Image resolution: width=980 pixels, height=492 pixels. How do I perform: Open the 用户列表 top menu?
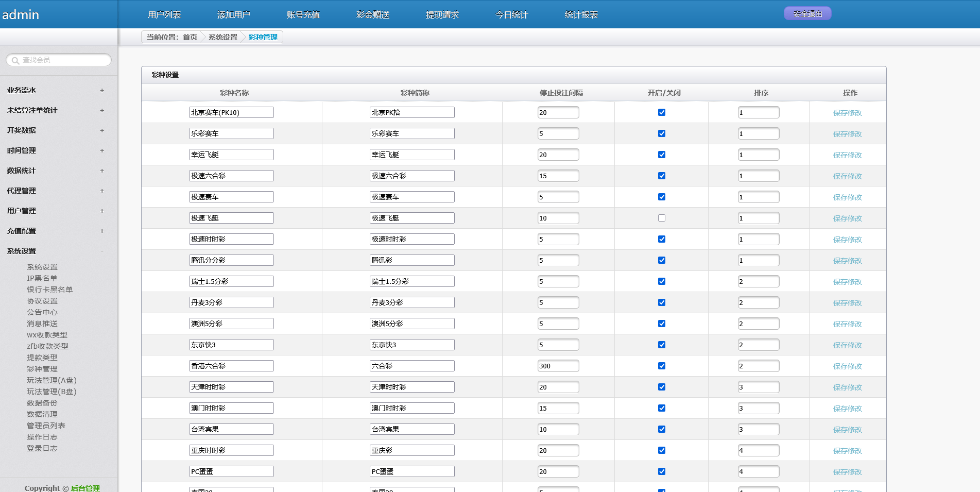click(x=164, y=15)
